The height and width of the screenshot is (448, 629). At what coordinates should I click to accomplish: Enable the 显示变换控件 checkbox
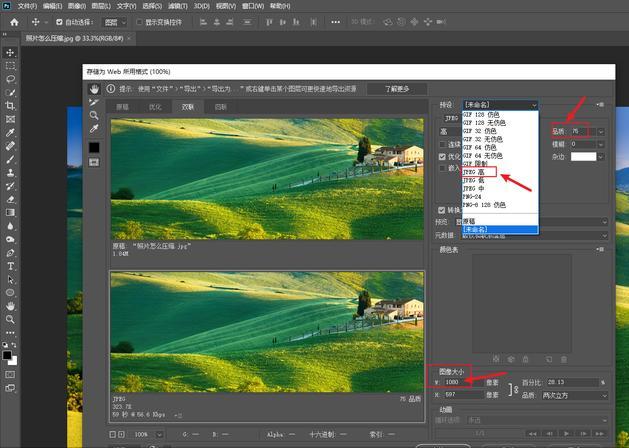point(139,21)
